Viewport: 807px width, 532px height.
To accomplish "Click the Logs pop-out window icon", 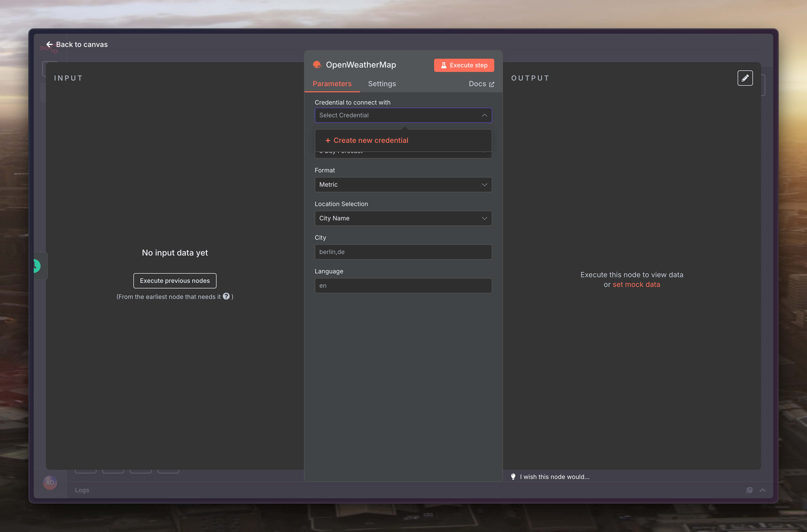I will tap(749, 490).
